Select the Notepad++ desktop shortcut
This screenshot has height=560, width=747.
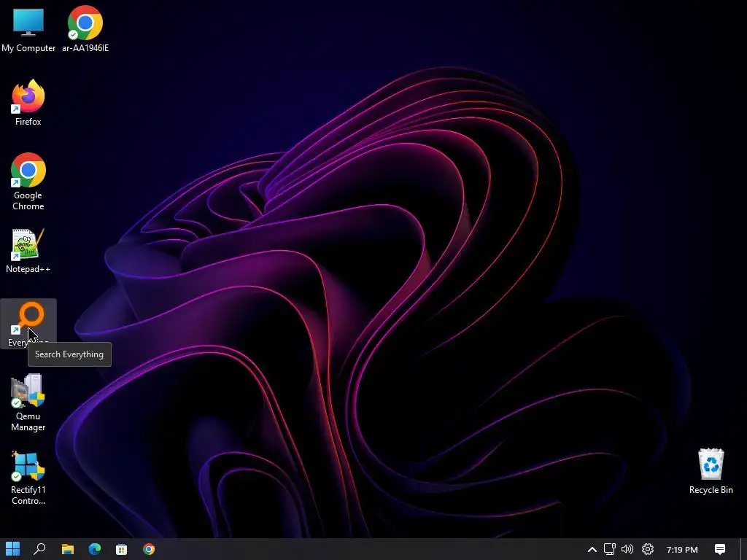coord(28,251)
